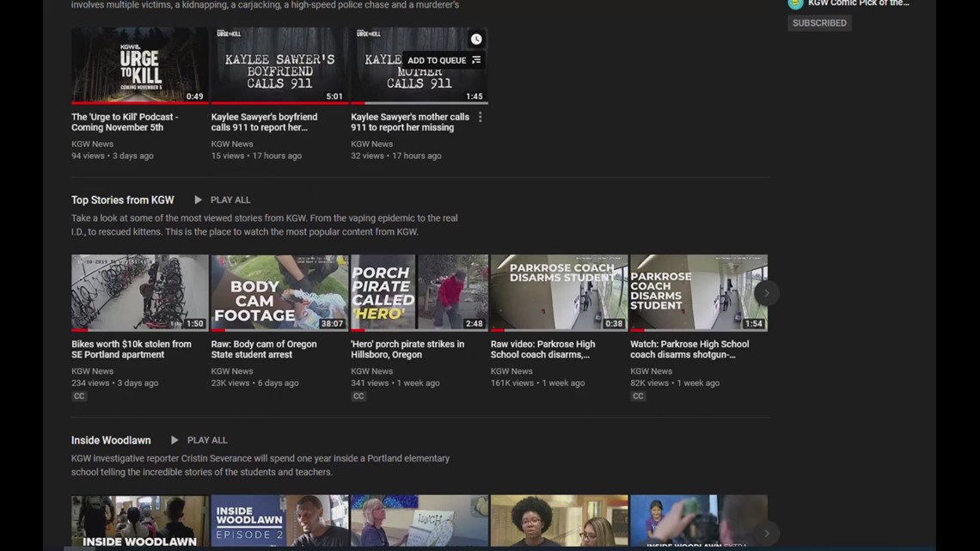980x551 pixels.
Task: Open the Body Cam Footage video thumbnail
Action: 279,292
